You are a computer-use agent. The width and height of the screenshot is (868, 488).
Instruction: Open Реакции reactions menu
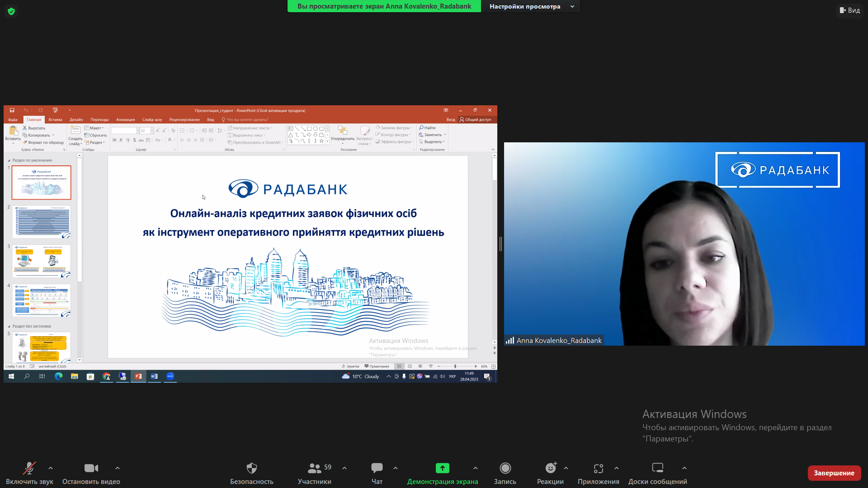coord(550,473)
